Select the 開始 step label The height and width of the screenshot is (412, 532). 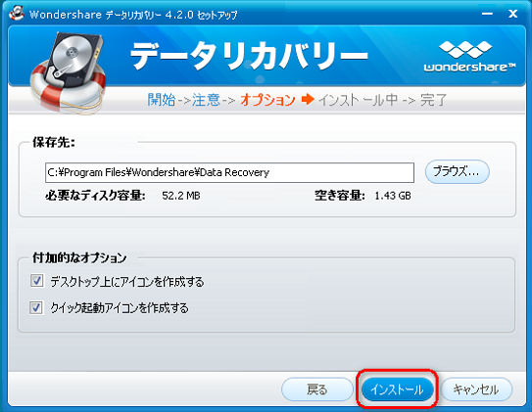coord(161,100)
